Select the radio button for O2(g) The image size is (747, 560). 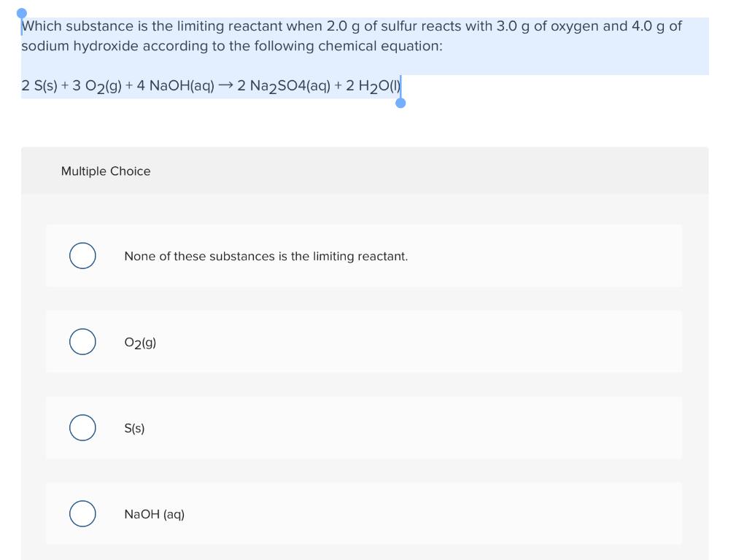[82, 341]
